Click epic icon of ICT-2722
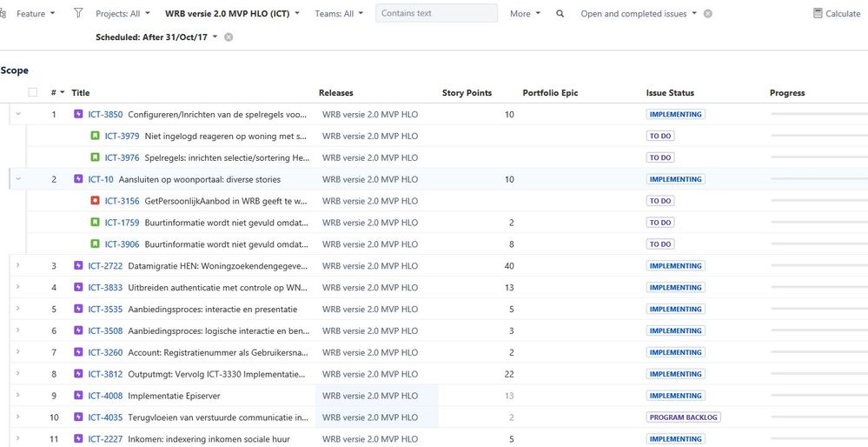 pyautogui.click(x=78, y=265)
